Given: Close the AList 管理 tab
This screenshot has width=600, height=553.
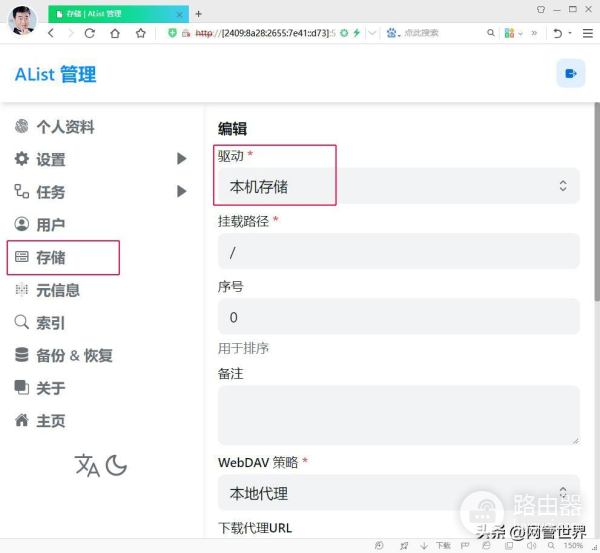Looking at the screenshot, I should point(179,15).
